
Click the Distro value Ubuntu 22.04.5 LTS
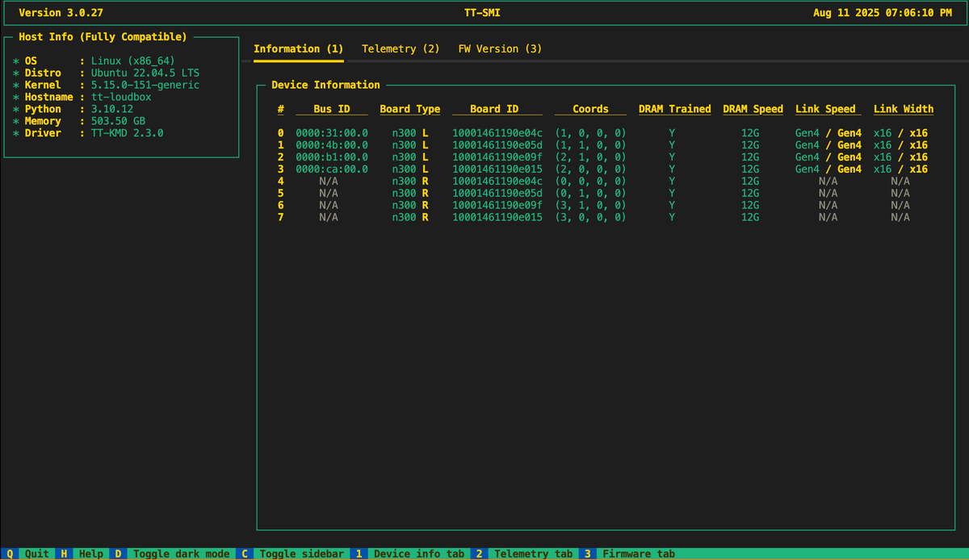145,73
